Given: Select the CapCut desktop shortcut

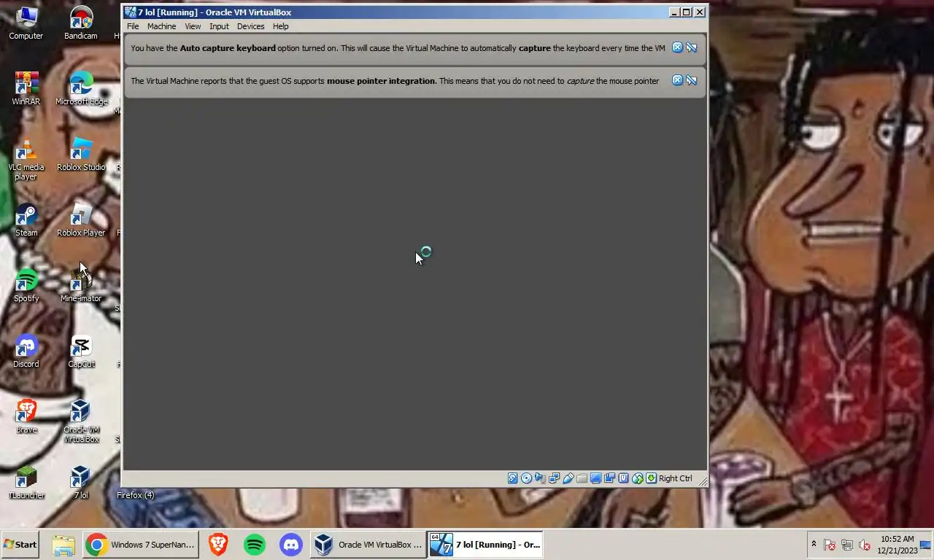Looking at the screenshot, I should pos(81,351).
